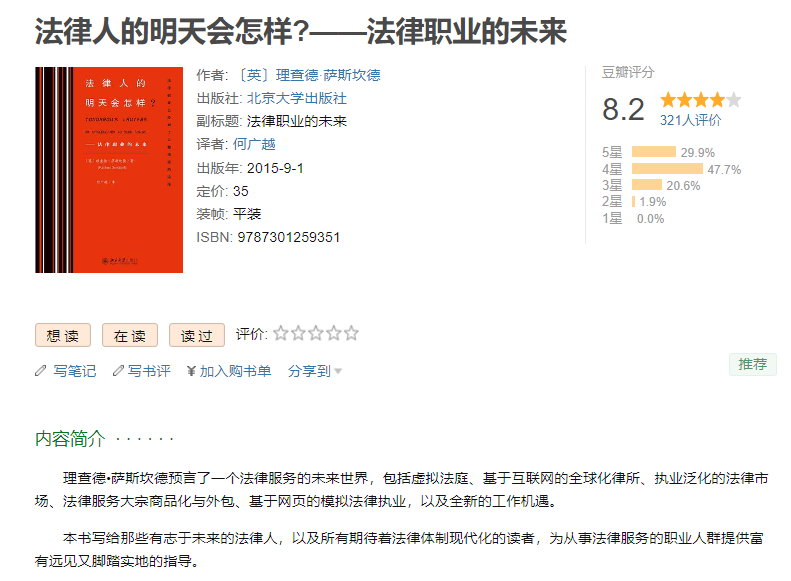Click the second rating star next to 评价

[x=298, y=333]
